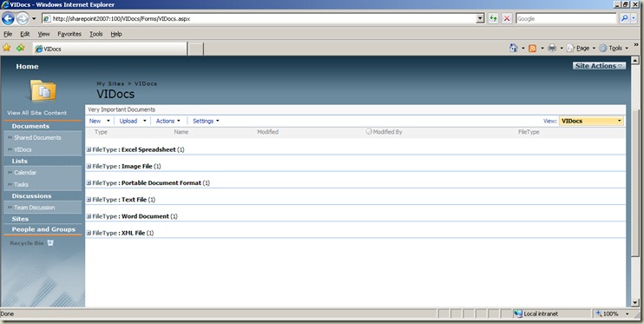Click the IE back navigation button

coord(8,18)
